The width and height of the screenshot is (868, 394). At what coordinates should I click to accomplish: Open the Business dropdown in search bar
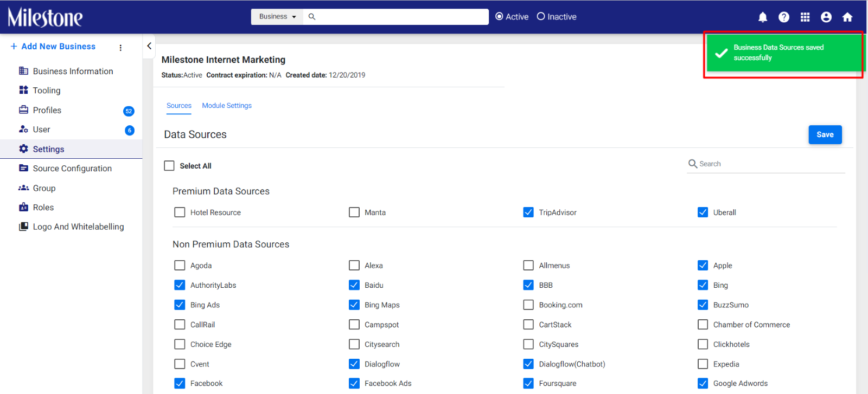click(277, 17)
